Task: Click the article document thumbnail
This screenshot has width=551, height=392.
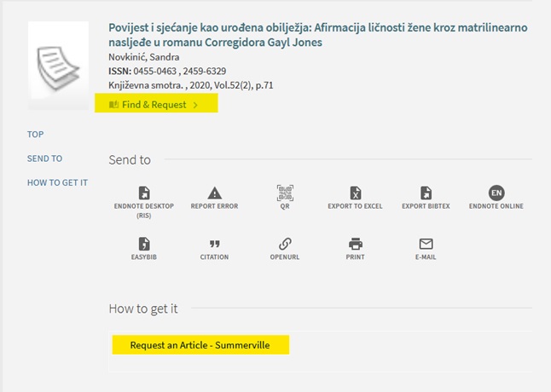Action: (58, 61)
